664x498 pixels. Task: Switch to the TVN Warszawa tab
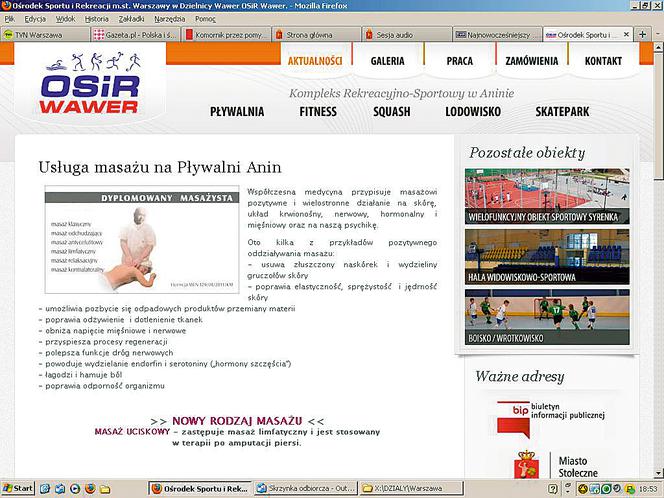tap(45, 35)
